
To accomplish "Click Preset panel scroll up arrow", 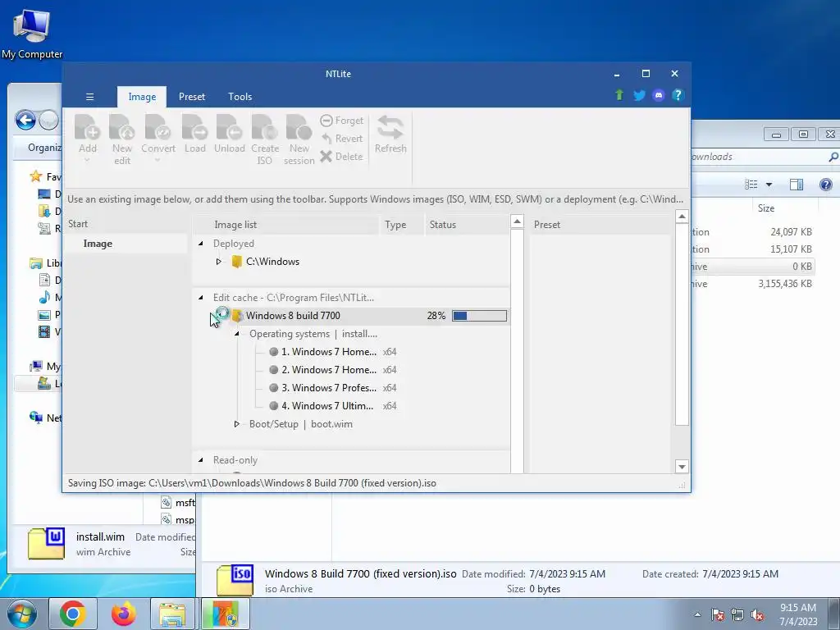I will [x=682, y=217].
